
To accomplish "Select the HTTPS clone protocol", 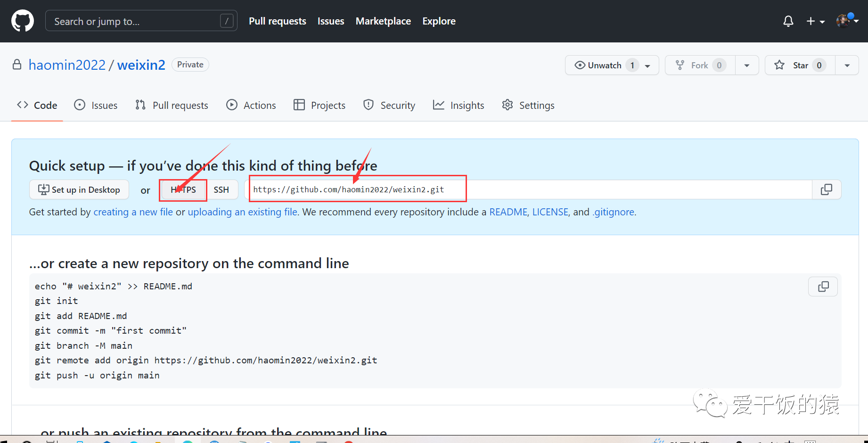I will point(183,189).
